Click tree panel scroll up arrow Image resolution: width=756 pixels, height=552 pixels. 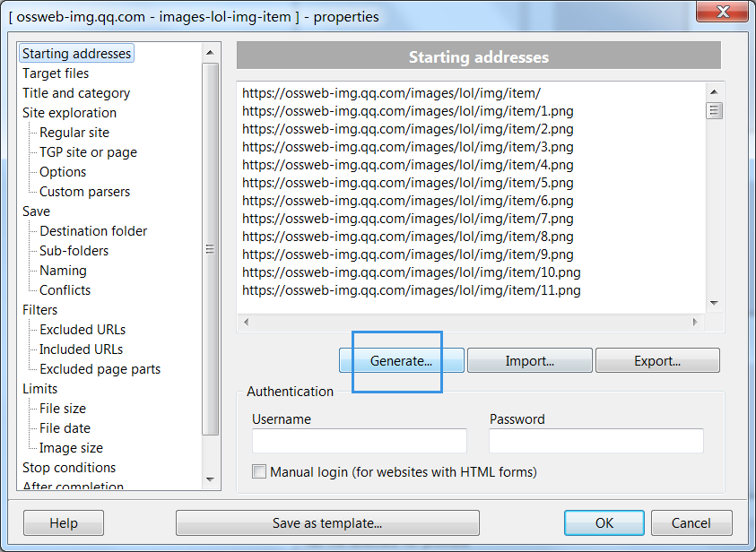(x=210, y=53)
